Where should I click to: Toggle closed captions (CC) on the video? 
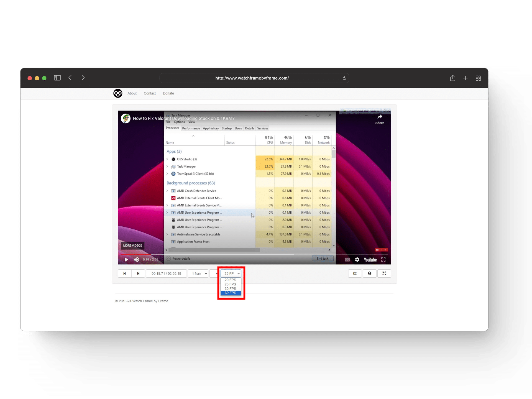click(347, 260)
